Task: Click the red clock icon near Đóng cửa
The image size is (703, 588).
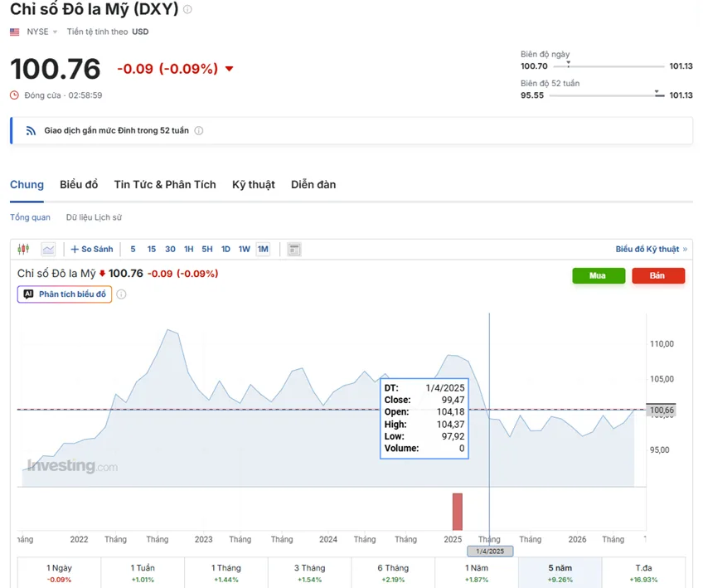Action: 15,95
